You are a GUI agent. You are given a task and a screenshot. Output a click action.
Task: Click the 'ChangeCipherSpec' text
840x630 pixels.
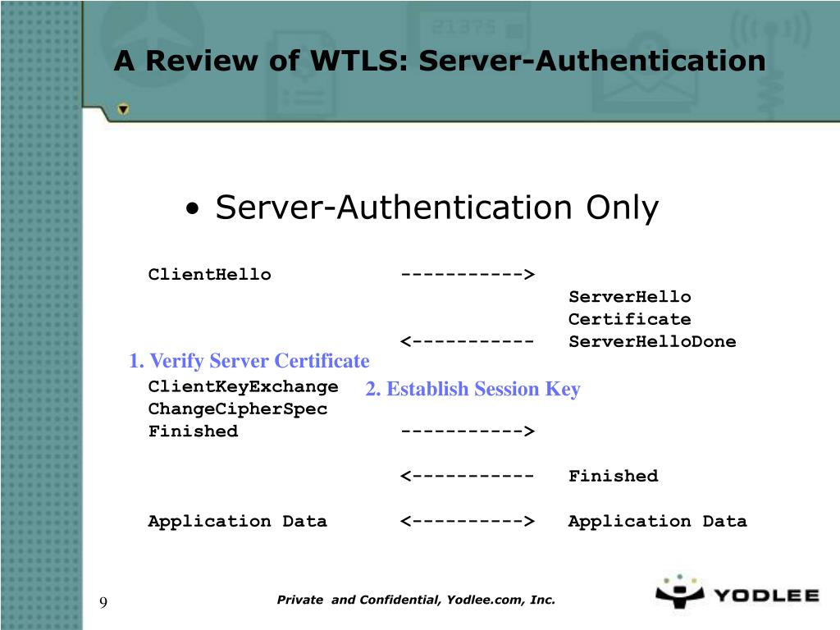[237, 409]
